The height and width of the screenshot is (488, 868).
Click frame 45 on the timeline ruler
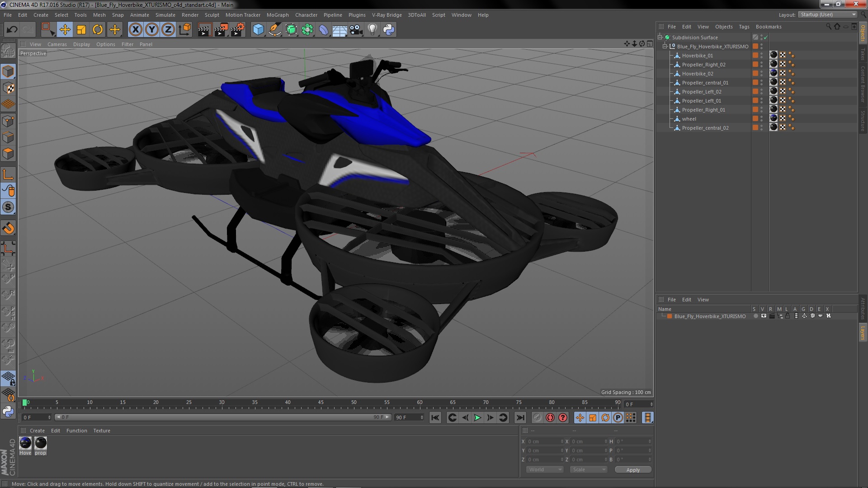[321, 403]
